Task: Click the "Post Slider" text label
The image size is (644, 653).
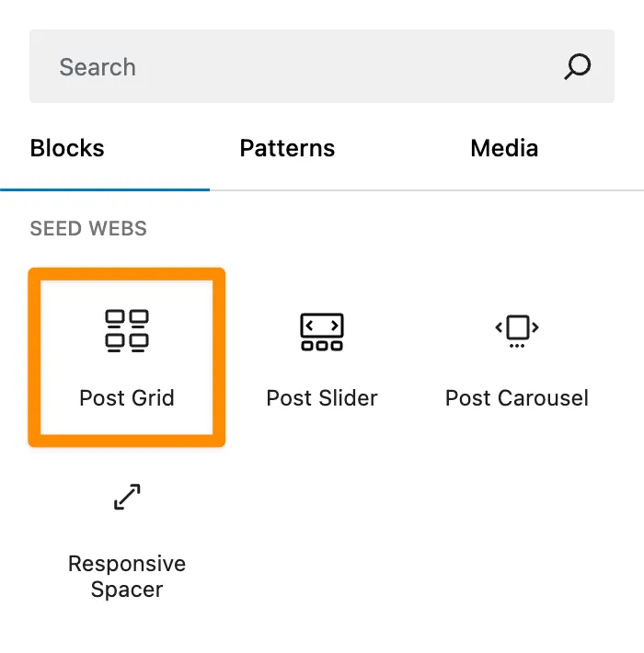Action: click(322, 398)
